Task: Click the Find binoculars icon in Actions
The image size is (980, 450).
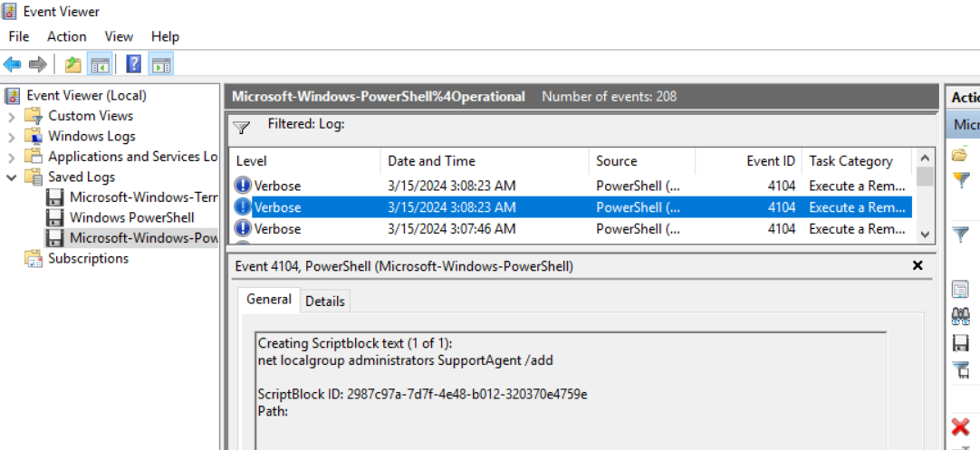Action: pos(961,316)
